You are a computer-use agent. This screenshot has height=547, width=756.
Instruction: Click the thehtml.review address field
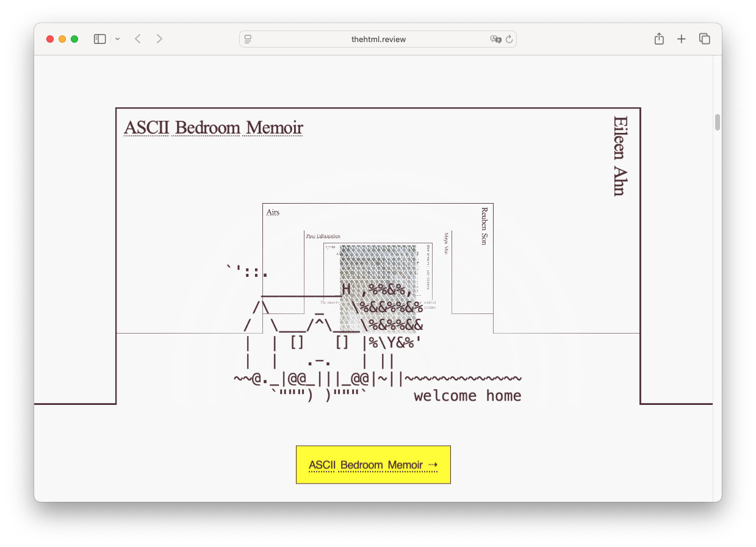tap(378, 39)
